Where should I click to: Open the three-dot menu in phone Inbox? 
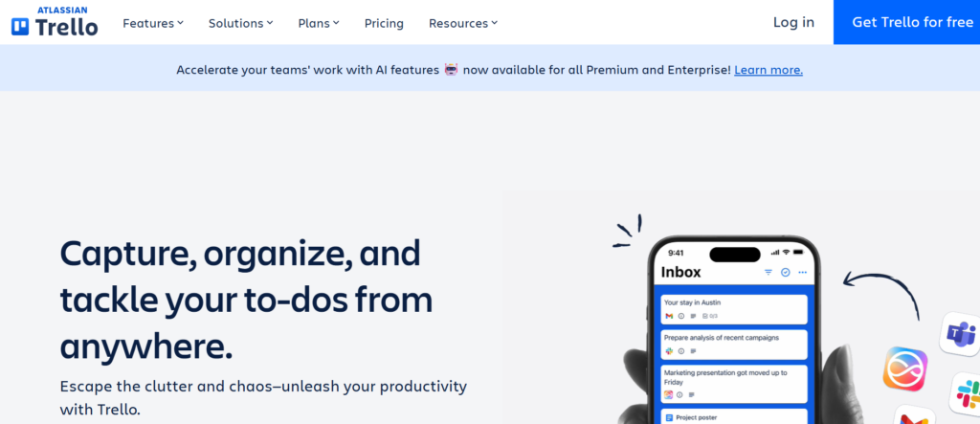pyautogui.click(x=802, y=273)
